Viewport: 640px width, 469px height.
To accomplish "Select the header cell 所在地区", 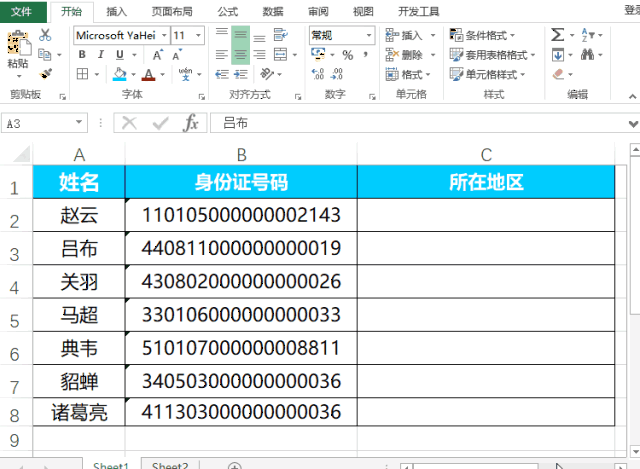I will point(486,182).
